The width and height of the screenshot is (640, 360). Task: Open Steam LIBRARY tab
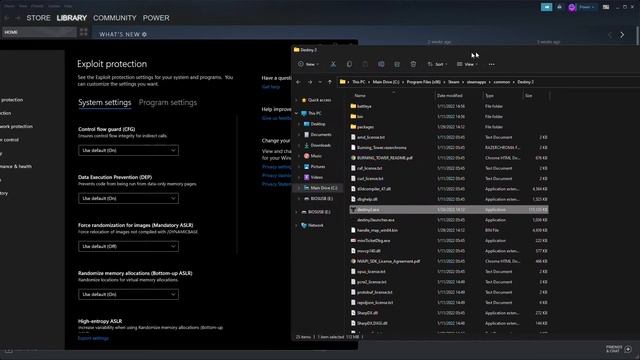pyautogui.click(x=71, y=18)
